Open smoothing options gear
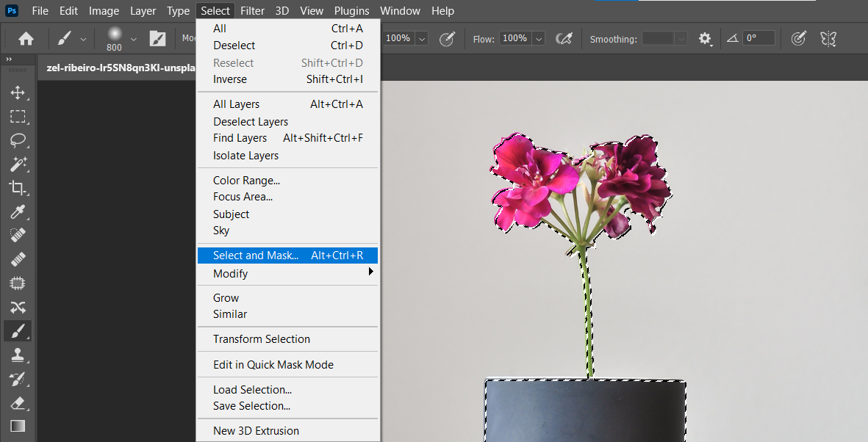 [706, 39]
